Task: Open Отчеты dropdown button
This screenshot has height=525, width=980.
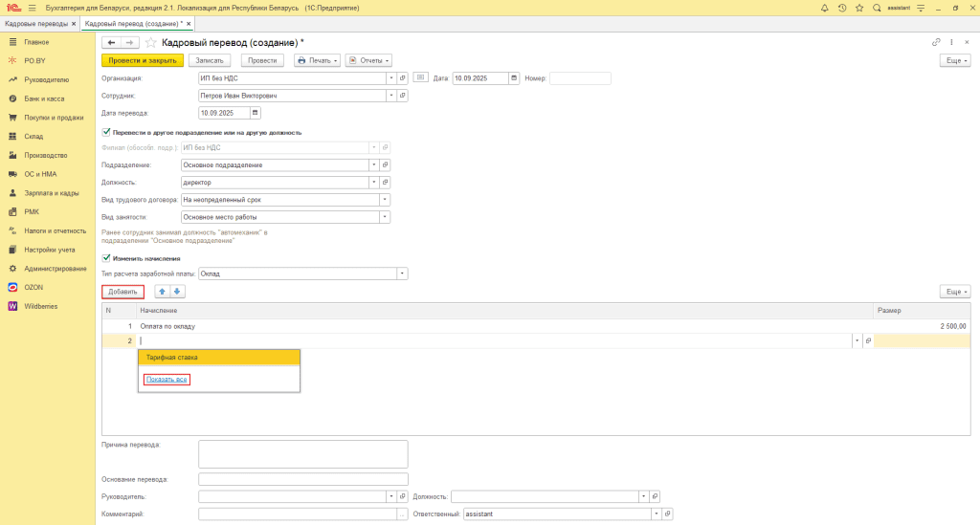Action: [368, 60]
